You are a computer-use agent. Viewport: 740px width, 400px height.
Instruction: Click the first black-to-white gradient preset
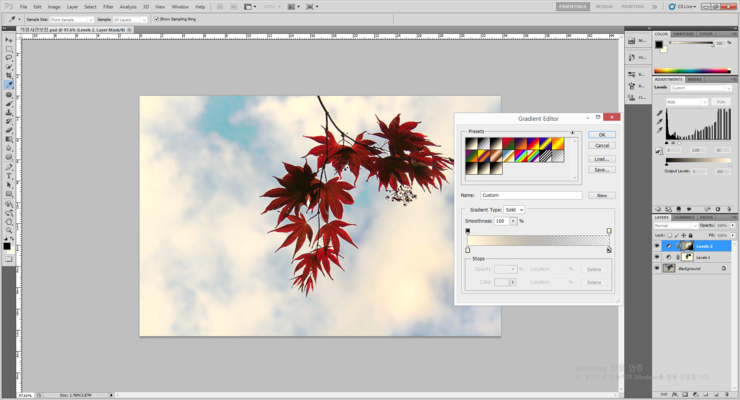[472, 144]
